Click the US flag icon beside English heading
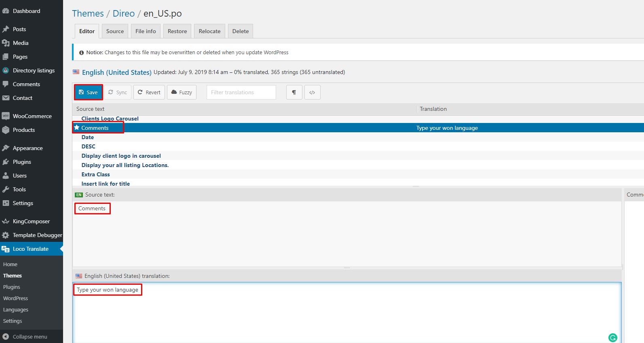 click(76, 72)
